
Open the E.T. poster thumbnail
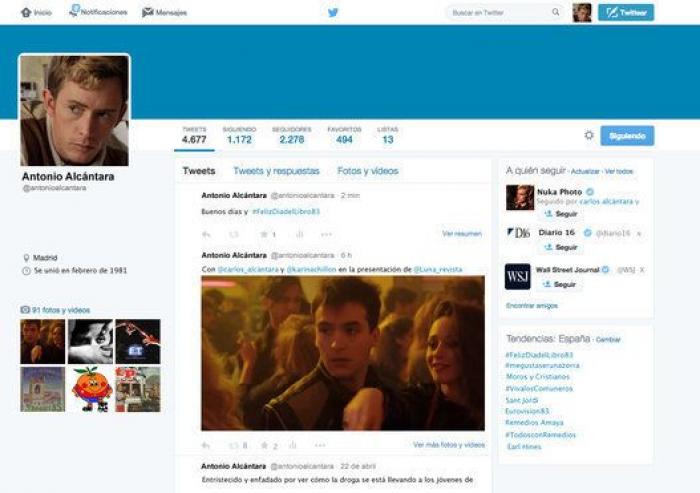(138, 342)
